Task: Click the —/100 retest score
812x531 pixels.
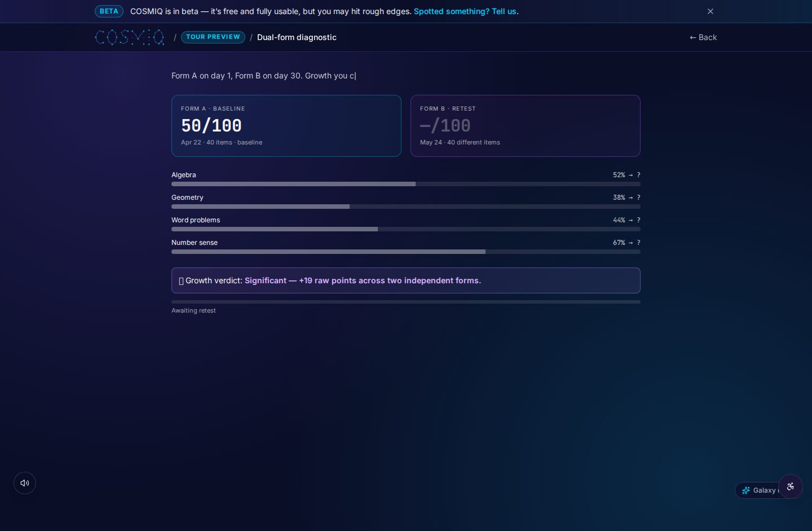Action: tap(445, 125)
